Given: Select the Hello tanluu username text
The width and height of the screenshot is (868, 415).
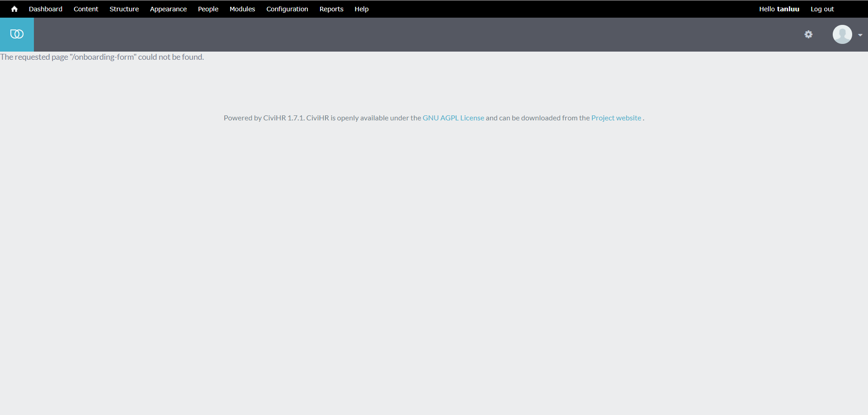Looking at the screenshot, I should pos(778,9).
